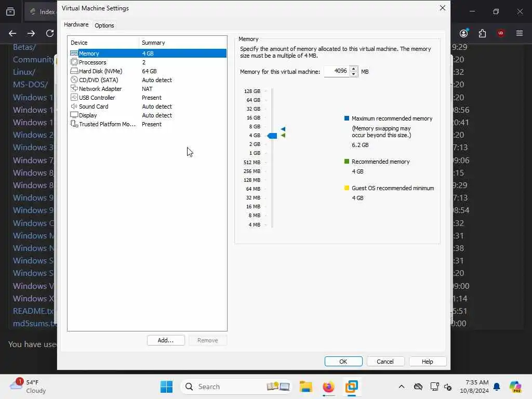Click the Help button
Screen dimensions: 532x399
(x=427, y=362)
